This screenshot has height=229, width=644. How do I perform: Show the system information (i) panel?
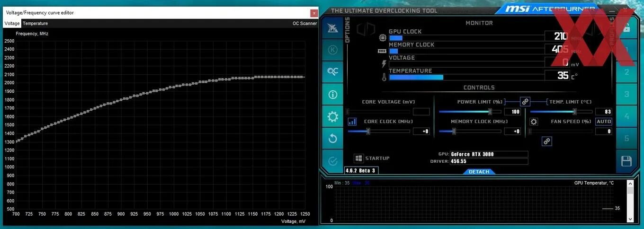click(x=332, y=95)
